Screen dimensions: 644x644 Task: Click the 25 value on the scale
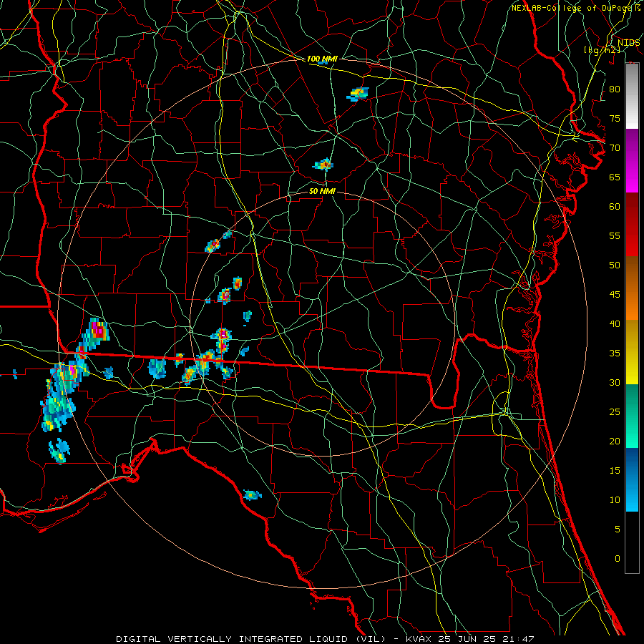pos(615,412)
